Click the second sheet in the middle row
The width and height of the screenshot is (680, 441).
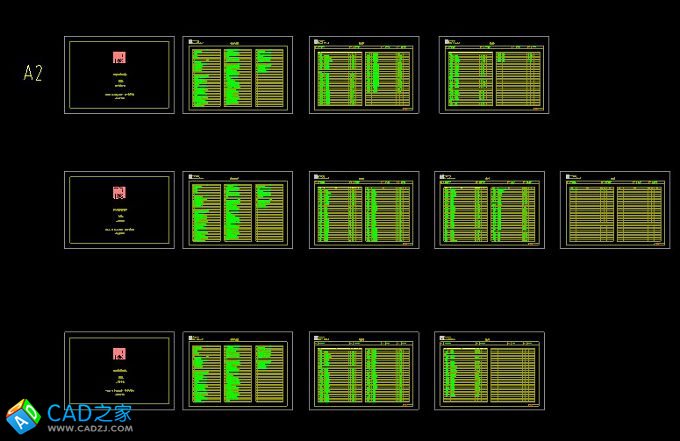pos(238,209)
